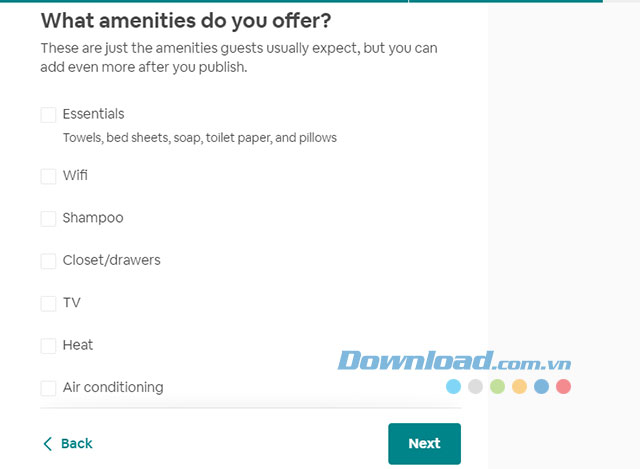This screenshot has height=469, width=640.
Task: Check the Essentials checkbox
Action: (x=48, y=115)
